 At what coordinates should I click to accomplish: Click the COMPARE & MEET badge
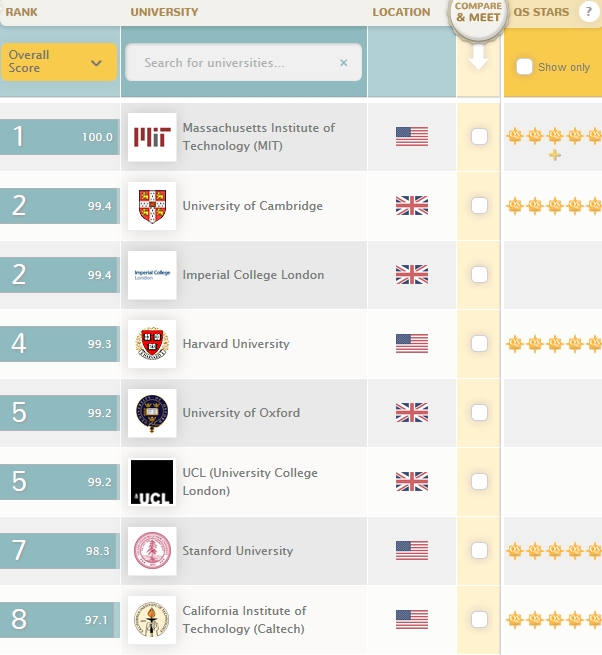(478, 15)
